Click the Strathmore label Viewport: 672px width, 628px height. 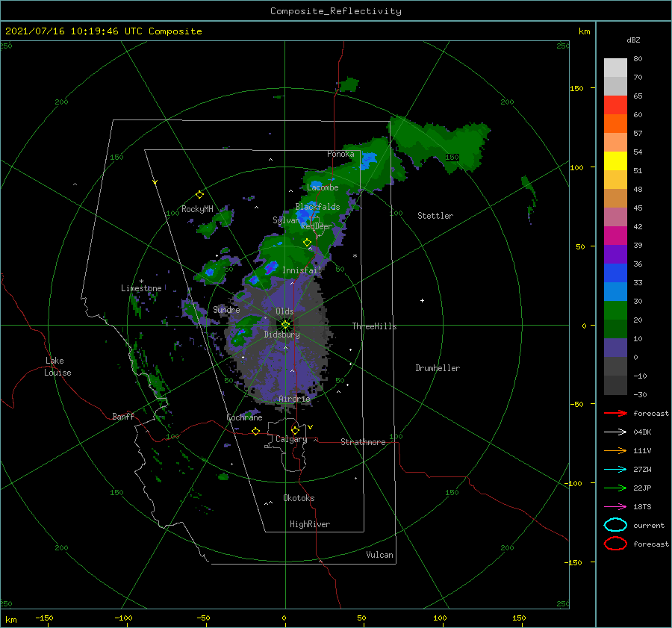point(363,442)
